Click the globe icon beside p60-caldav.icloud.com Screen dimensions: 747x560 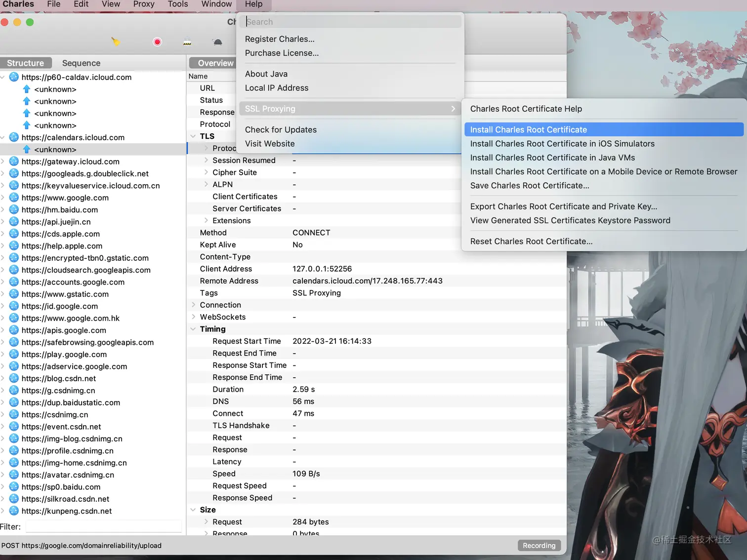coord(14,77)
